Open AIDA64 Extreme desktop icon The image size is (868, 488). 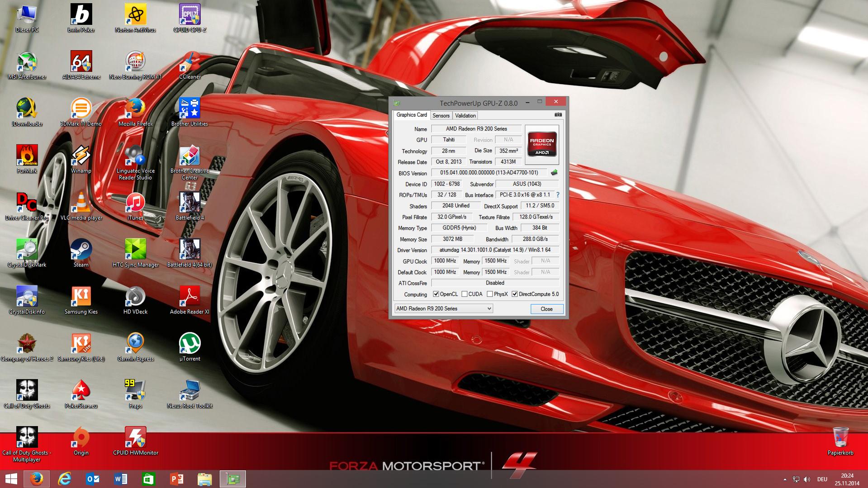pyautogui.click(x=81, y=66)
